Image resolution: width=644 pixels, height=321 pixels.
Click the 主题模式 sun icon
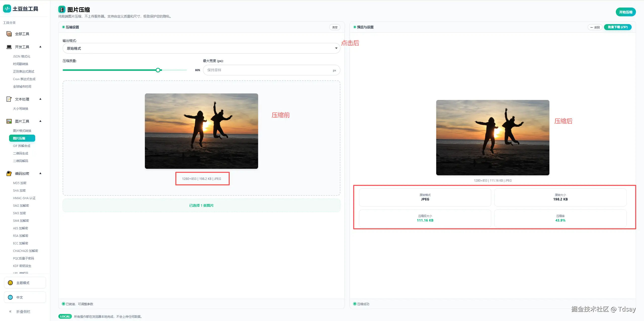click(x=10, y=283)
